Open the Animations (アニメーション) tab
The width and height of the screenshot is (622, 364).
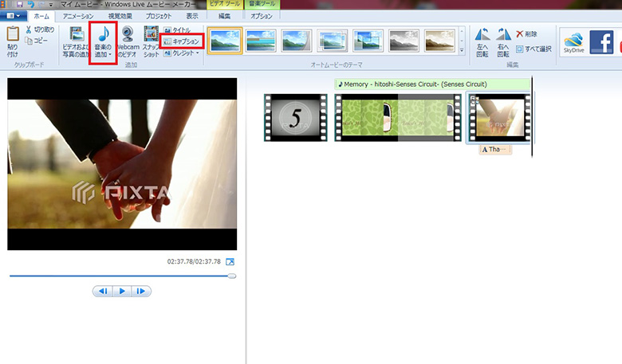click(x=78, y=16)
